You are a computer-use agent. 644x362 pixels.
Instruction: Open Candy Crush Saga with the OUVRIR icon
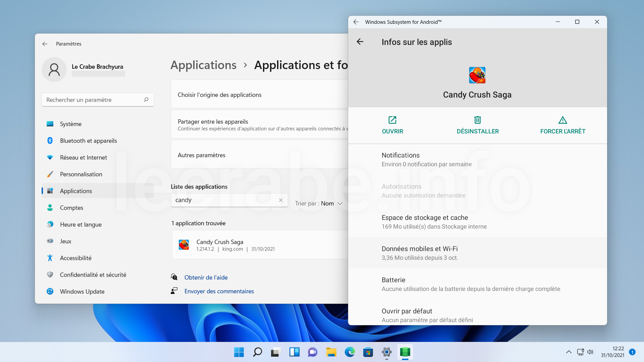392,120
